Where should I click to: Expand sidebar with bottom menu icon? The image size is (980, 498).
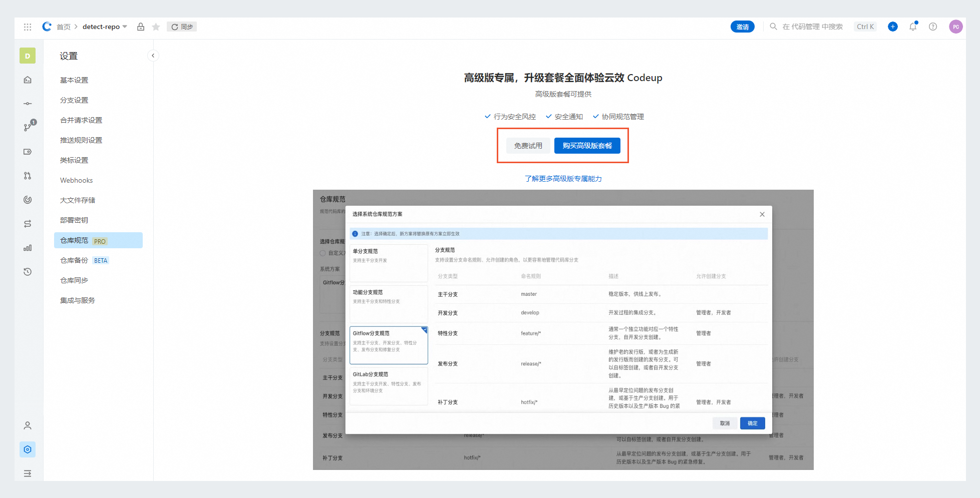pyautogui.click(x=28, y=473)
